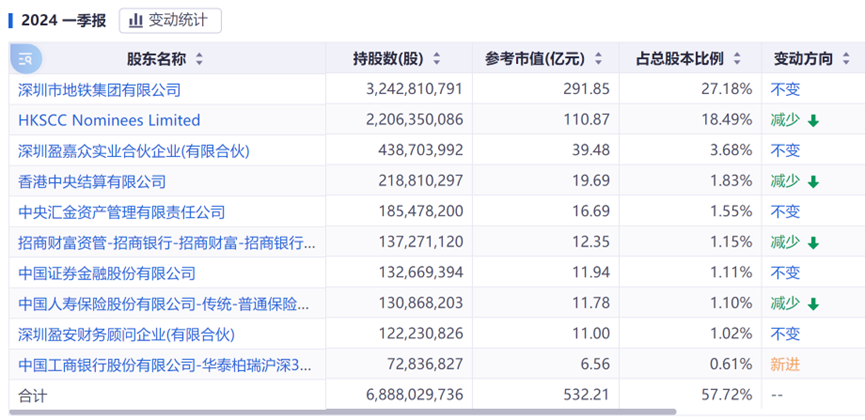Image resolution: width=865 pixels, height=420 pixels.
Task: Open 中国证券金融股份有限公司 link
Action: [x=106, y=273]
